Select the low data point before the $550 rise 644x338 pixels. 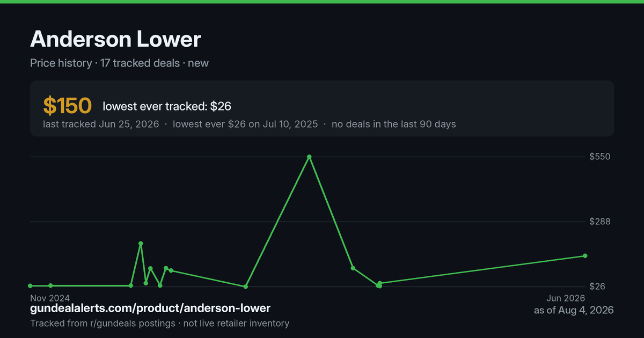click(246, 286)
